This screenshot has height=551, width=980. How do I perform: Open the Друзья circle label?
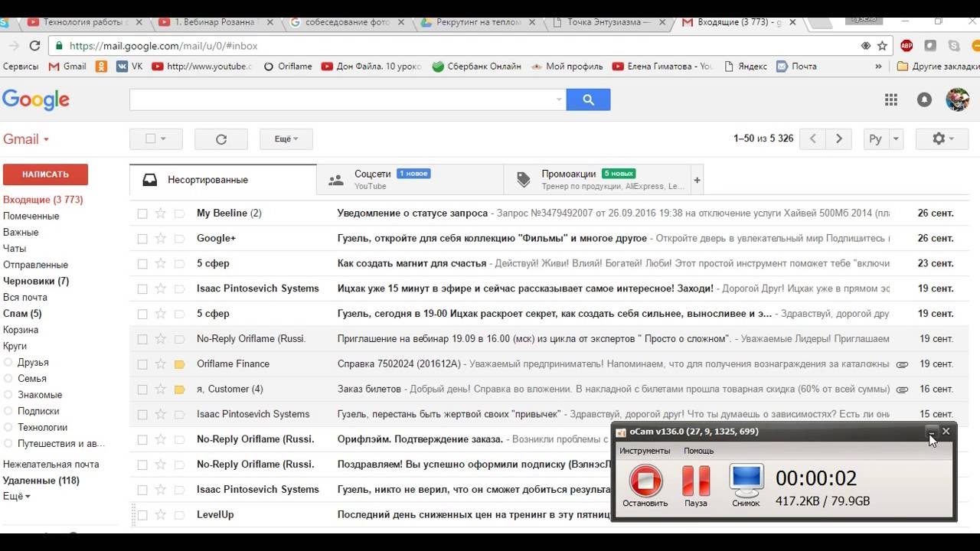click(x=33, y=363)
